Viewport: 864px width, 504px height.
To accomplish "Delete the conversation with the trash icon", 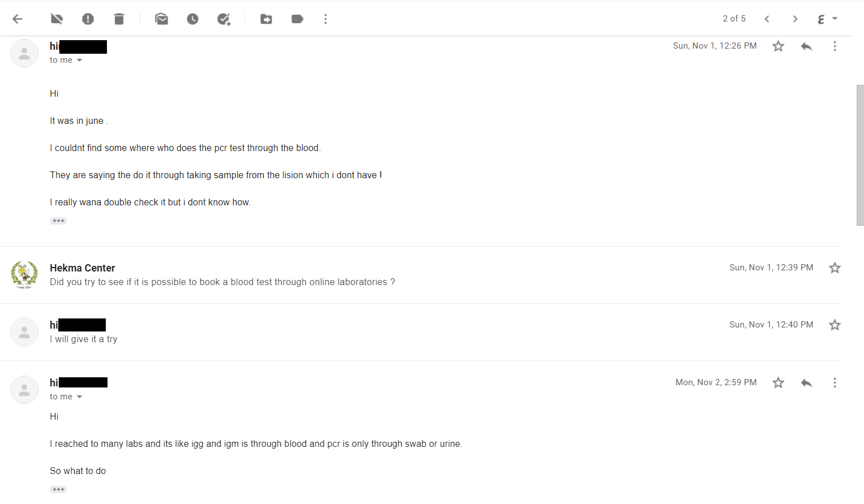I will click(x=119, y=19).
